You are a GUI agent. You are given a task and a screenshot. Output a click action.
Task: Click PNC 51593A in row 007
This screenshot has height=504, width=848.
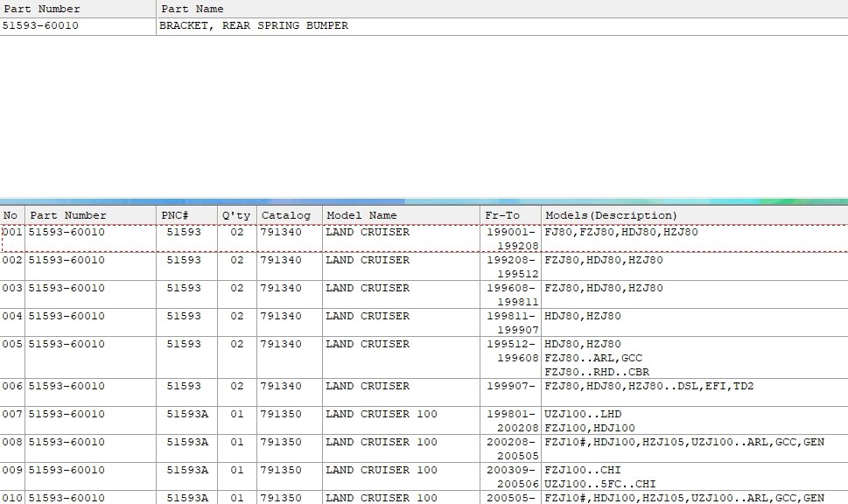tap(187, 414)
